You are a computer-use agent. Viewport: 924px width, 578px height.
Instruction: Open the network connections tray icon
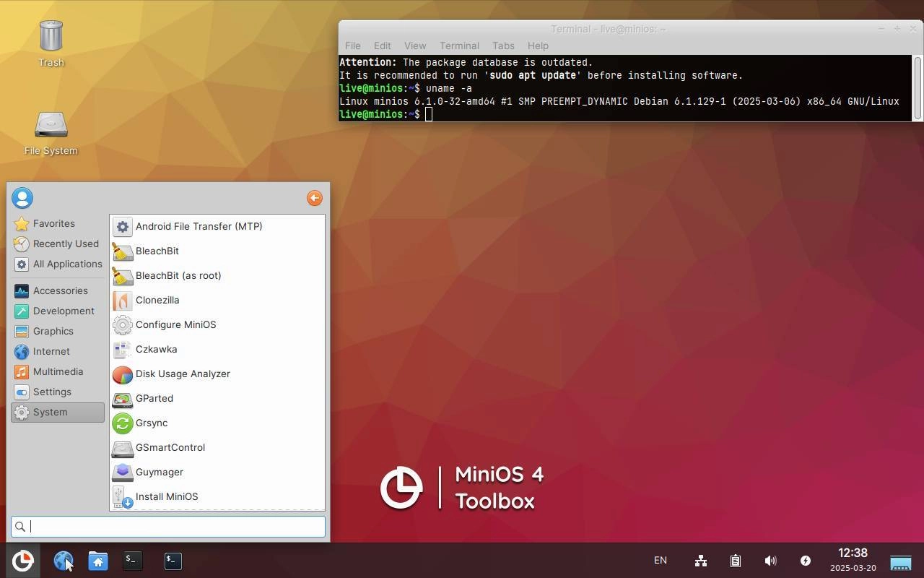(700, 561)
